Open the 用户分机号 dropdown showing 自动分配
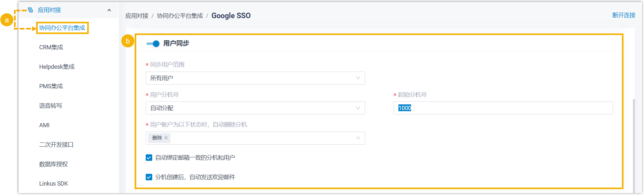This screenshot has width=644, height=195. point(255,108)
